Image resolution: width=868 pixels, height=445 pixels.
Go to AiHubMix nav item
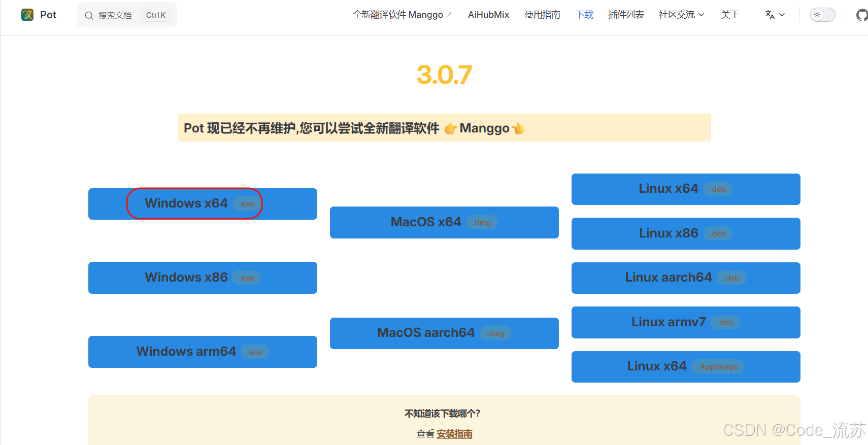click(488, 15)
